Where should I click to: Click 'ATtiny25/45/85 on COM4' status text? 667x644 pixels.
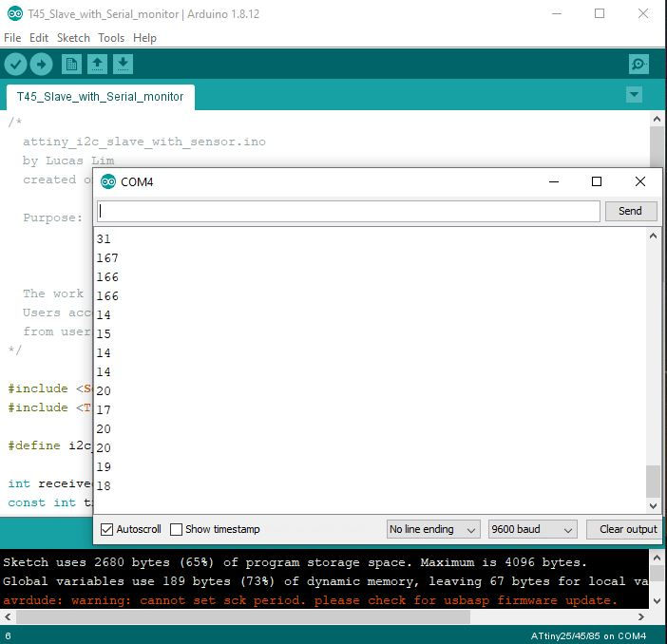(588, 635)
